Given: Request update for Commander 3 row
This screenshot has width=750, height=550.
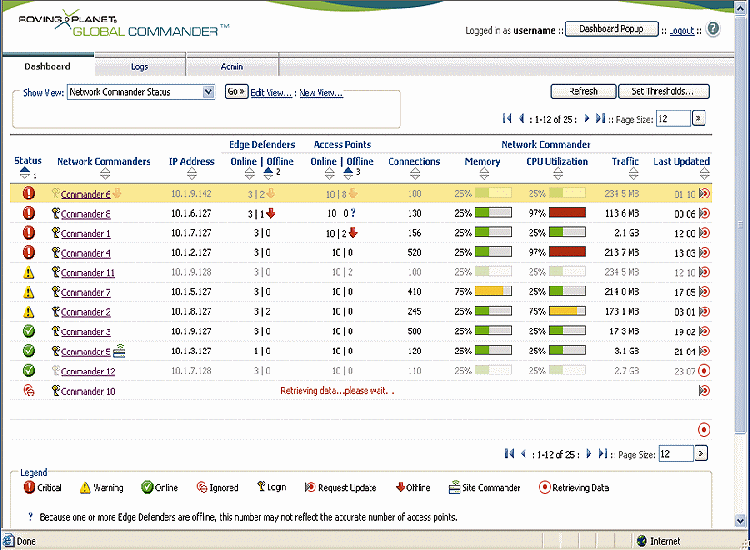Looking at the screenshot, I should (x=704, y=331).
